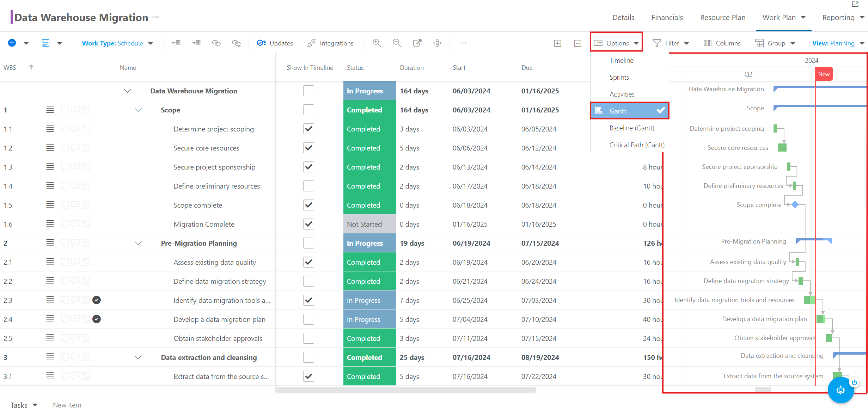Viewport: 868px width, 417px height.
Task: Uncheck Show In Timeline for Migration Complete
Action: [x=308, y=224]
